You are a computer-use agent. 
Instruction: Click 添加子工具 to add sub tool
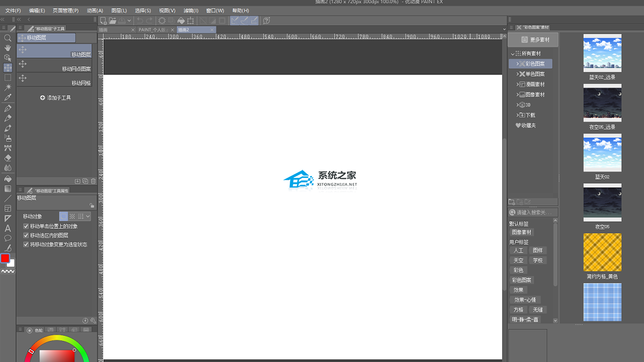click(x=55, y=98)
